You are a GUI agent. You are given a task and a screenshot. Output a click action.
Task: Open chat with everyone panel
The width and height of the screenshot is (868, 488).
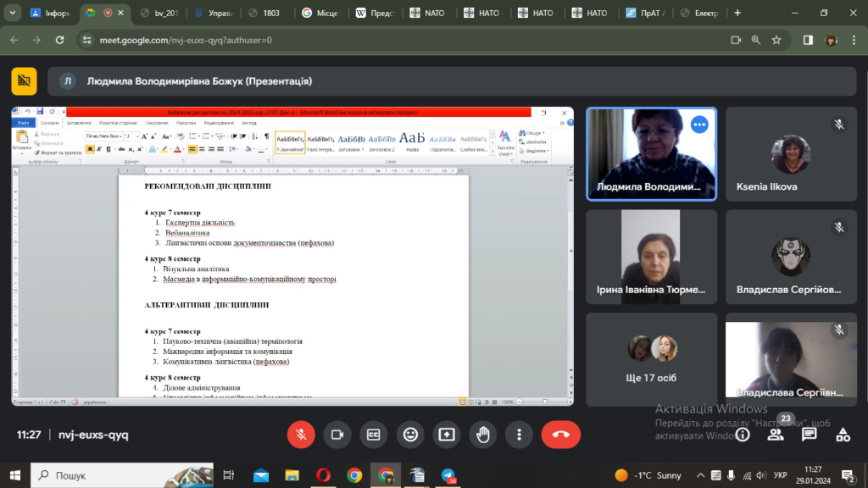click(x=809, y=435)
